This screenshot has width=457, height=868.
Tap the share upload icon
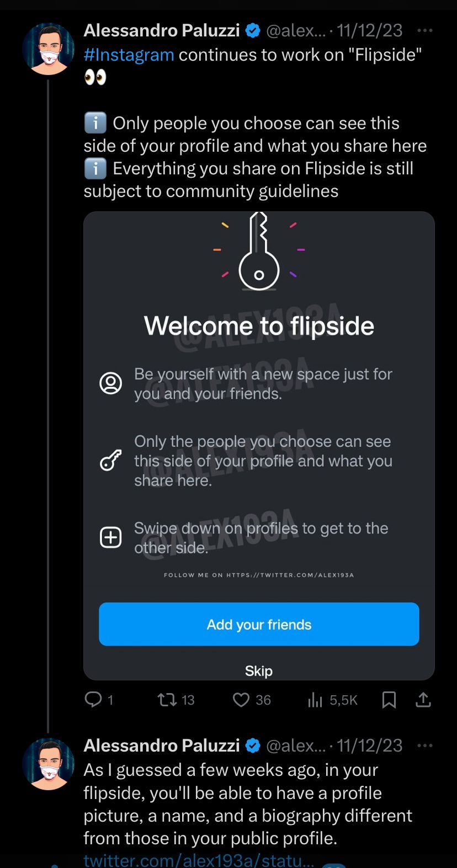[x=423, y=700]
